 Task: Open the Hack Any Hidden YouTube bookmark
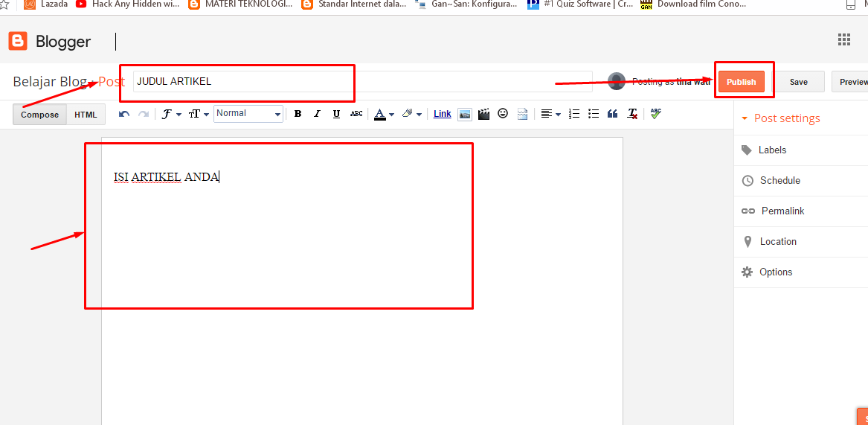pos(127,4)
